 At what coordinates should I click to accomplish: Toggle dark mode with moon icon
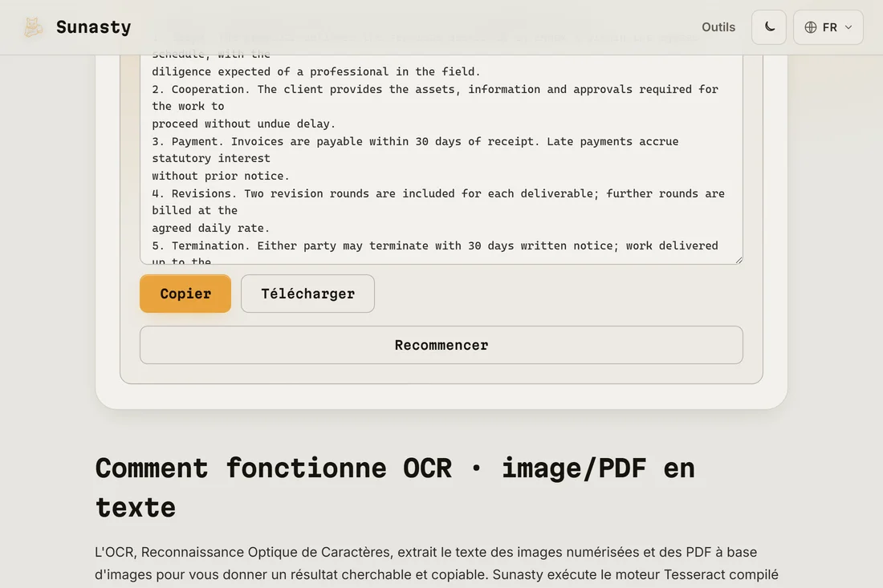point(769,27)
